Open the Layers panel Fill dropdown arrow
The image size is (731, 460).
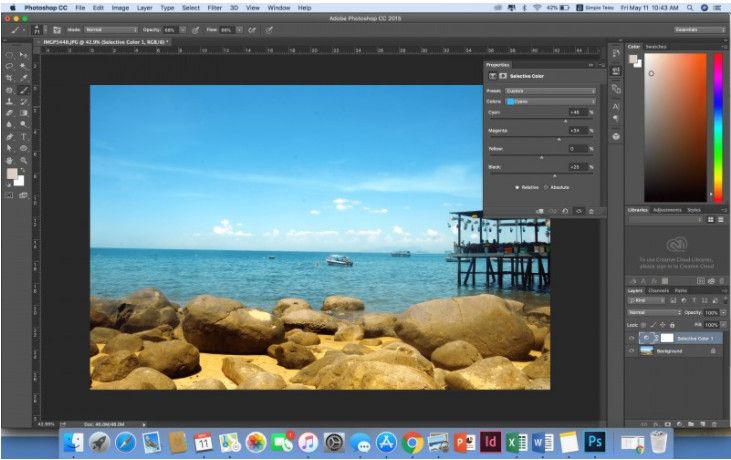[723, 325]
